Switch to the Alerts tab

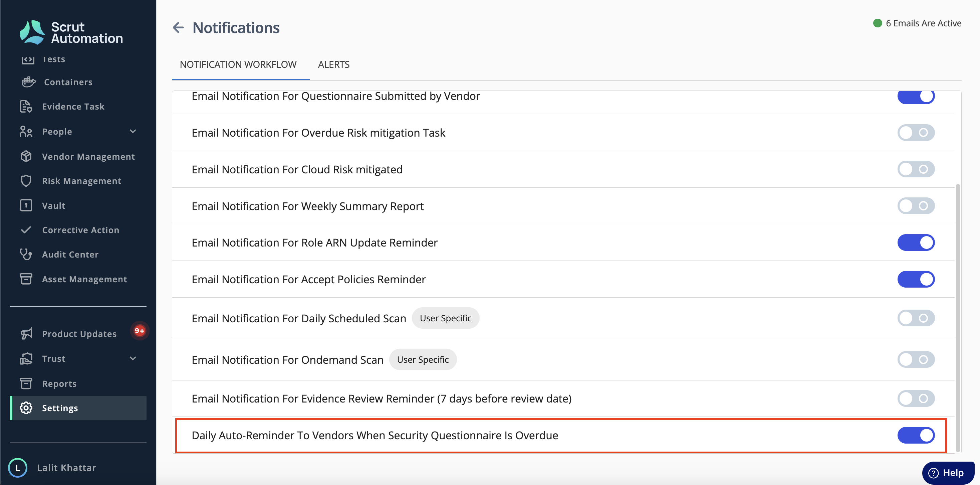334,64
